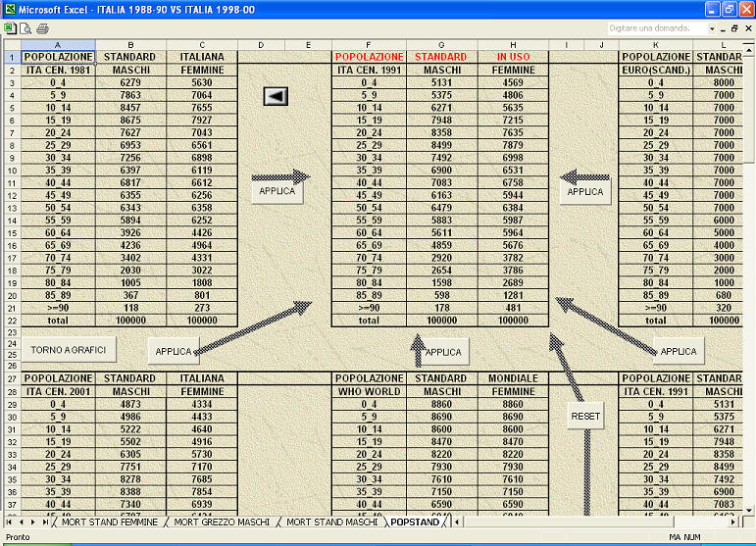Select cell 'EURO(SCAND.)'
756x546 pixels.
pyautogui.click(x=656, y=70)
